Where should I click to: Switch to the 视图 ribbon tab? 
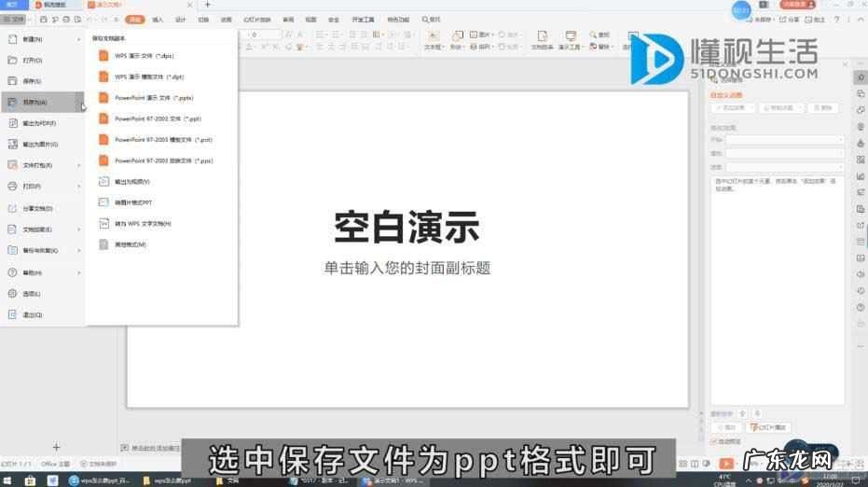(x=311, y=20)
